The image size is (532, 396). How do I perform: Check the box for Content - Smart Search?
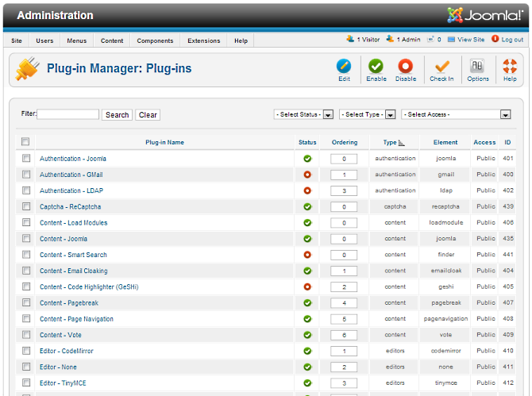(26, 254)
